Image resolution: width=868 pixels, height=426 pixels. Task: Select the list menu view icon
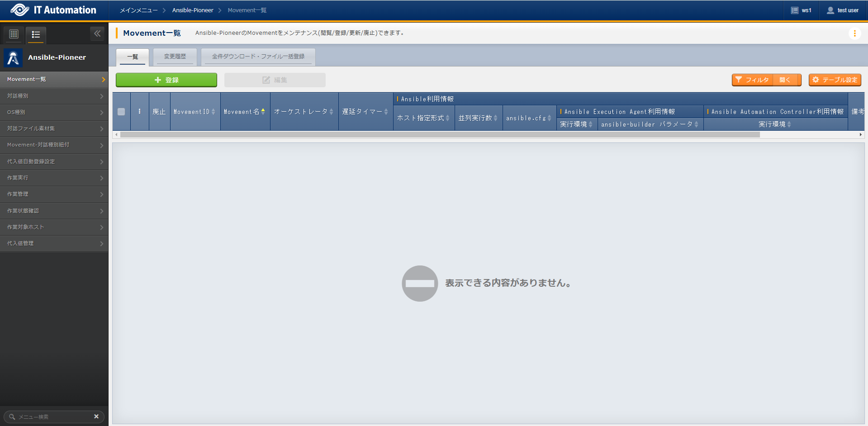(36, 34)
